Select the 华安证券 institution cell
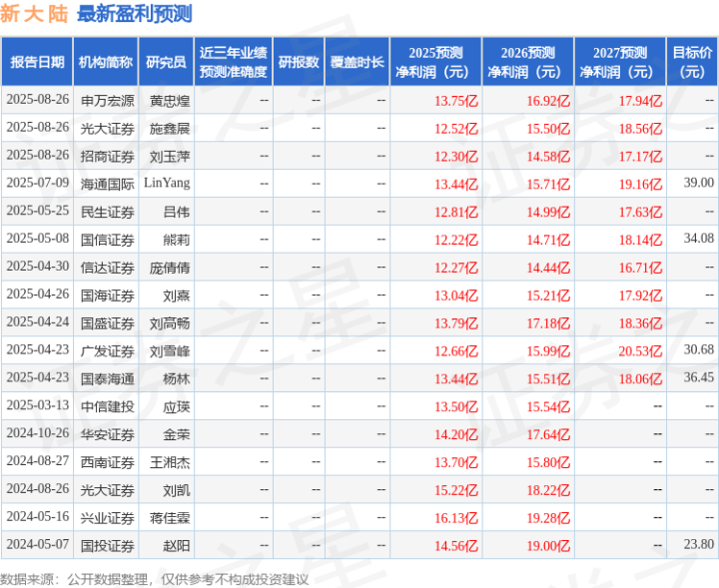 [x=107, y=434]
